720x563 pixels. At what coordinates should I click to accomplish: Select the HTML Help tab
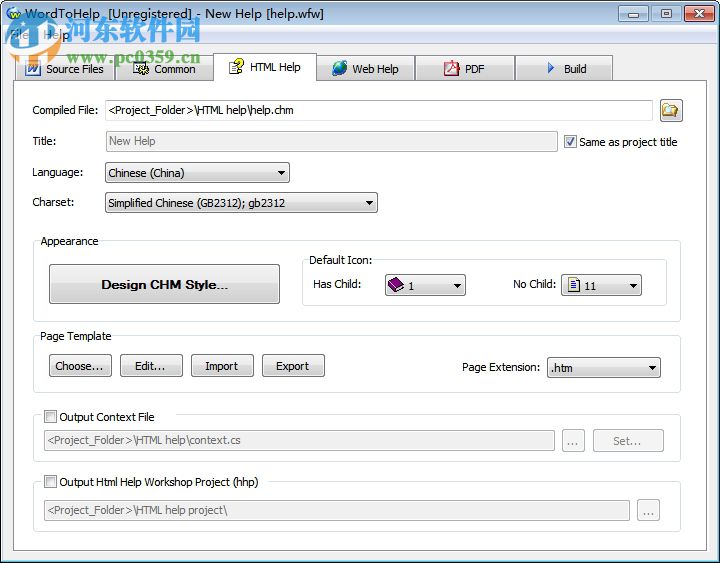pyautogui.click(x=265, y=67)
